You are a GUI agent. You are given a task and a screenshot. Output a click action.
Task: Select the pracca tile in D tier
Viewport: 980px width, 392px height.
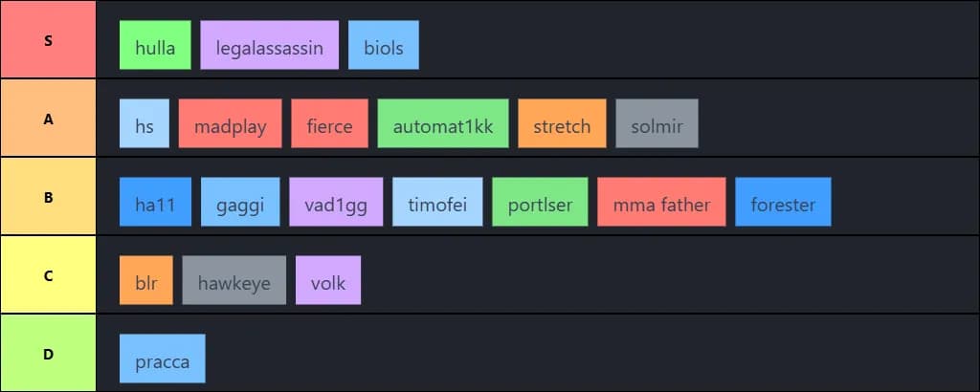[162, 359]
